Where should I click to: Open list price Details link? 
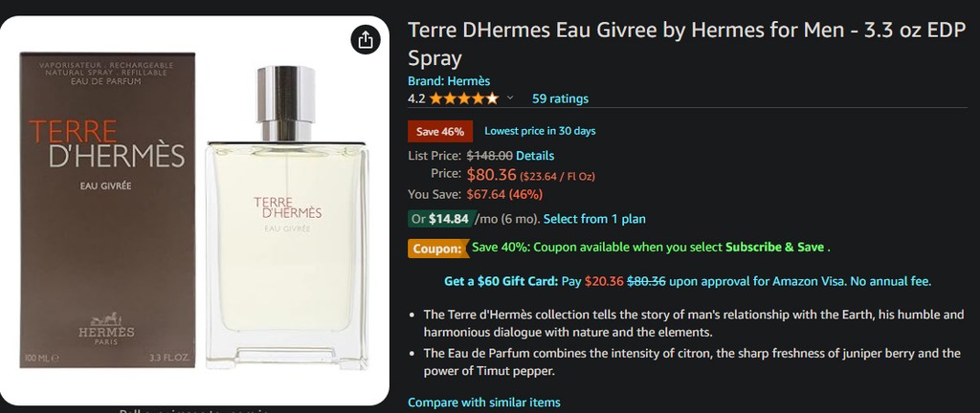click(x=535, y=155)
